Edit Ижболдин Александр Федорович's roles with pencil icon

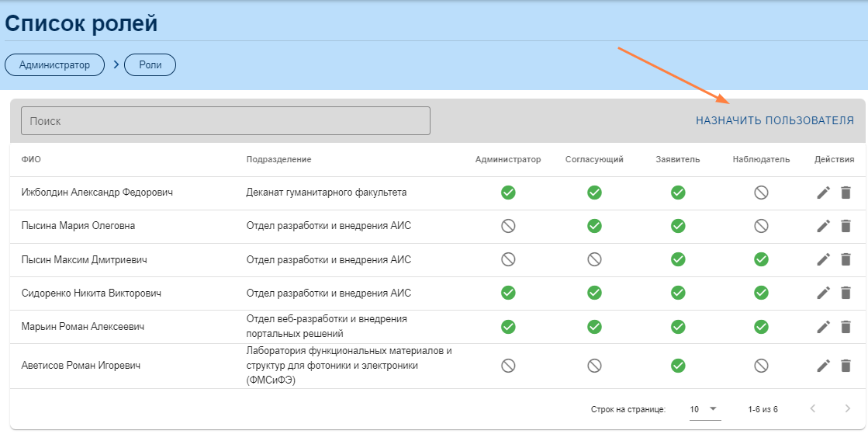823,193
